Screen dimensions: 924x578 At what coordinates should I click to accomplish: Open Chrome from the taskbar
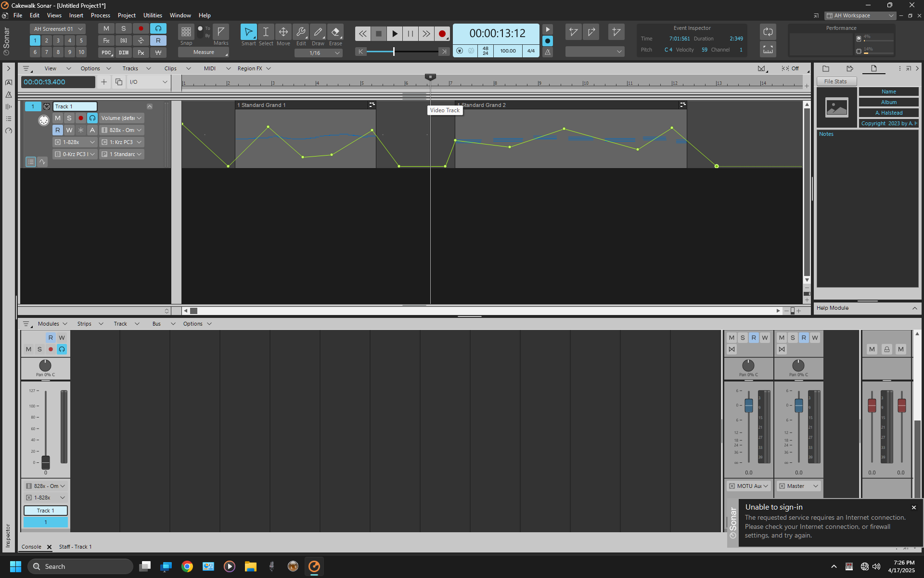pyautogui.click(x=187, y=566)
